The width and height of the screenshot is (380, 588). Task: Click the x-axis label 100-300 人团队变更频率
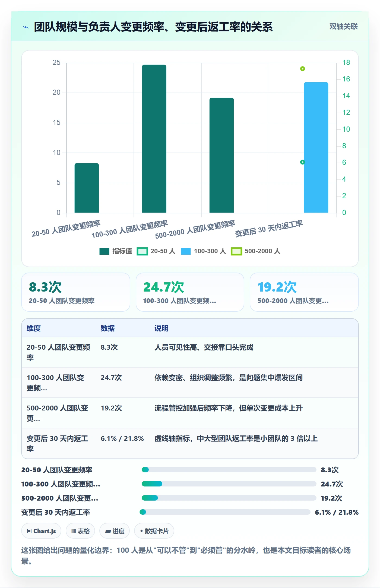pos(130,229)
